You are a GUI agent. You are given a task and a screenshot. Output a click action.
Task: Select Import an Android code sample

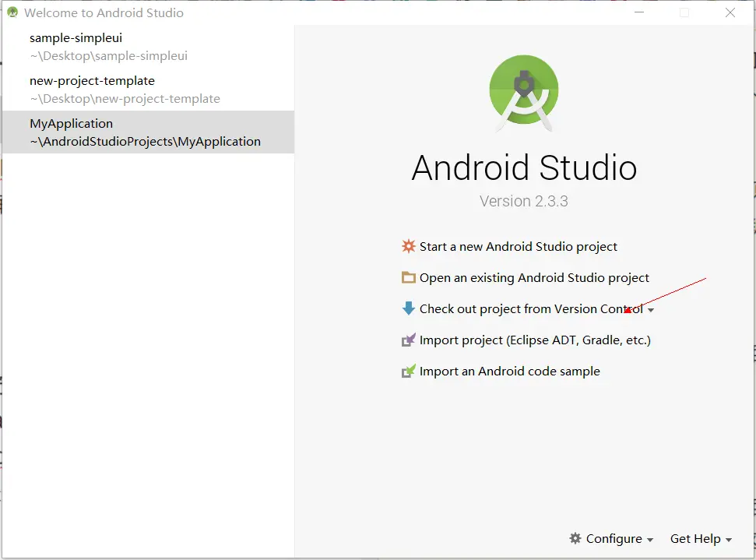coord(510,372)
